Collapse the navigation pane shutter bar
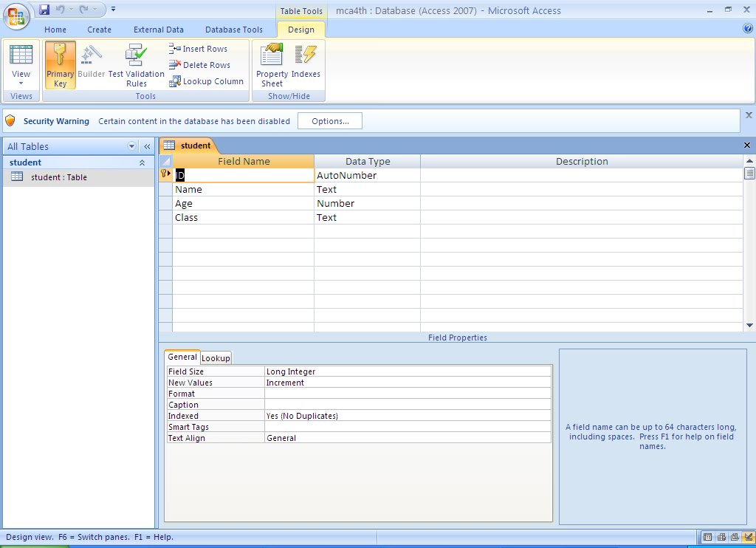The image size is (756, 548). (x=147, y=146)
